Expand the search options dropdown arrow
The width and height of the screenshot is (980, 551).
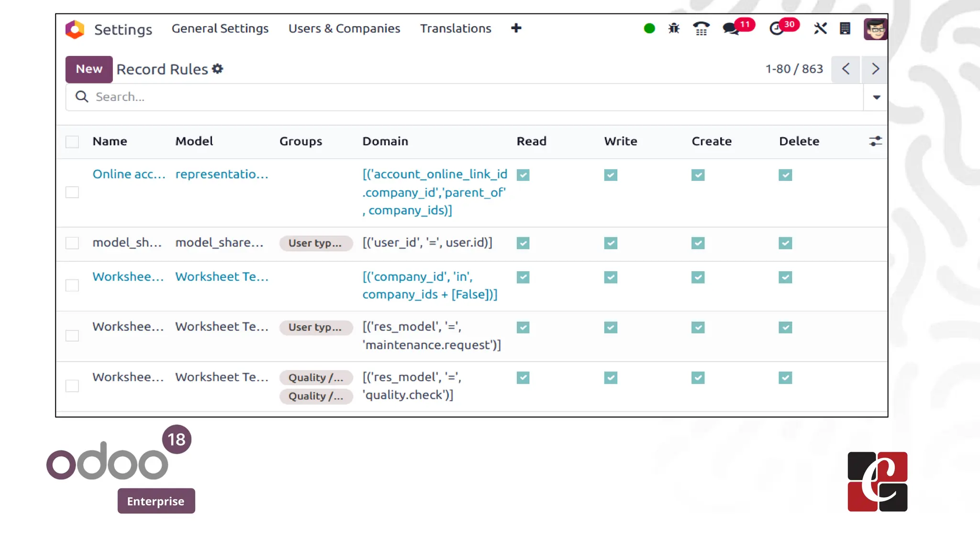coord(876,97)
